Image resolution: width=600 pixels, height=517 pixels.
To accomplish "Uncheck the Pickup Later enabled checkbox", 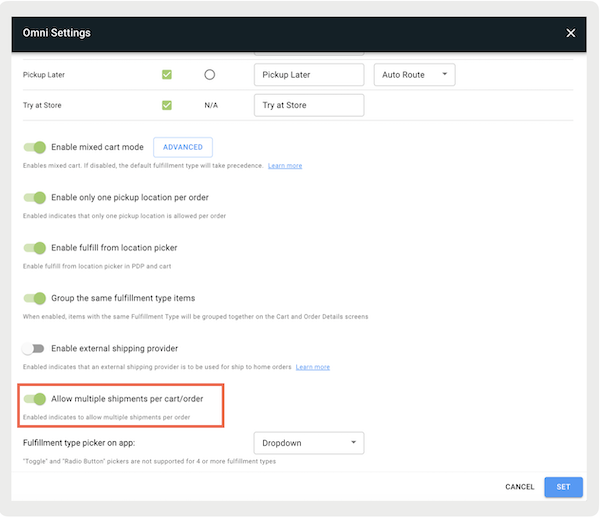I will click(167, 75).
